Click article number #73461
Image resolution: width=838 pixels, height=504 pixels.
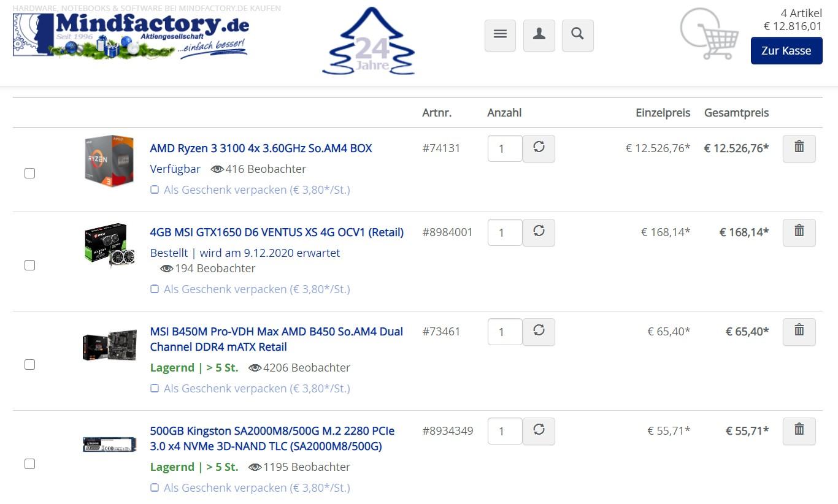pyautogui.click(x=441, y=332)
